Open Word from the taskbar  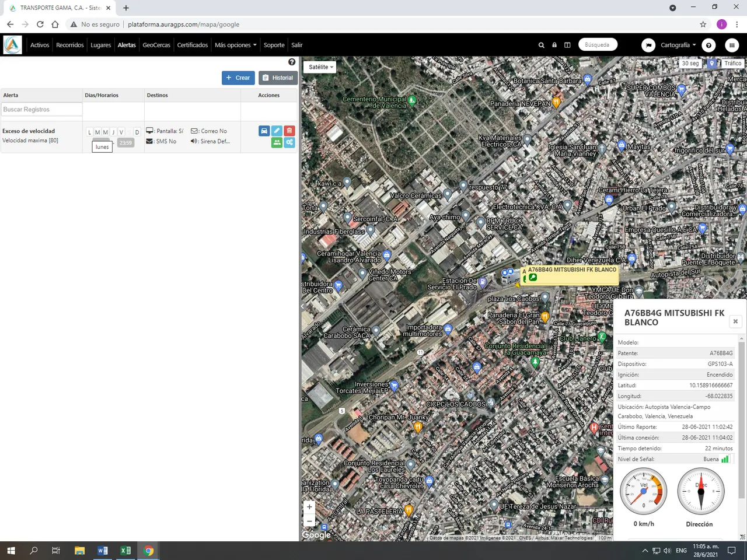(103, 551)
